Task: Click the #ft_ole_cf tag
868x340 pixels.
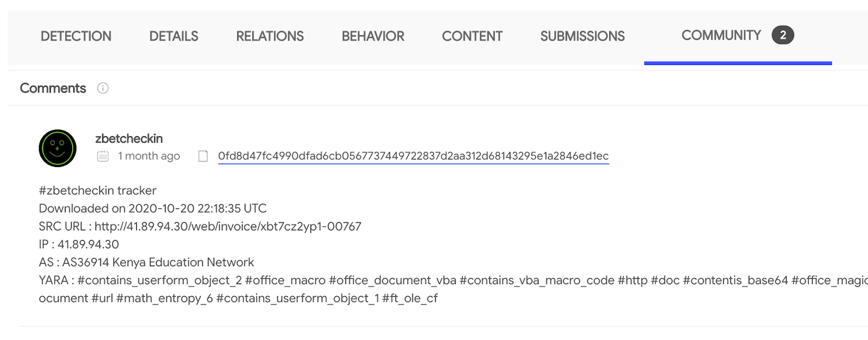Action: [x=410, y=298]
